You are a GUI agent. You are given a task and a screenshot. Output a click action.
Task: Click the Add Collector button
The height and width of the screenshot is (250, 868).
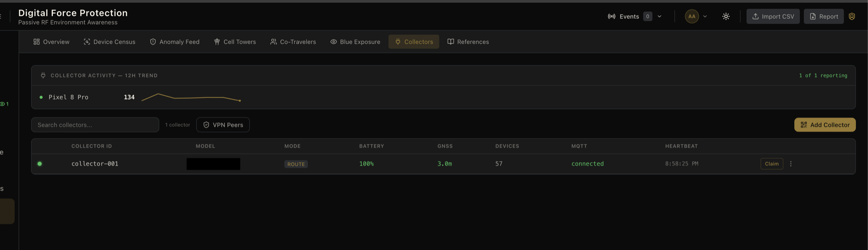pyautogui.click(x=825, y=125)
